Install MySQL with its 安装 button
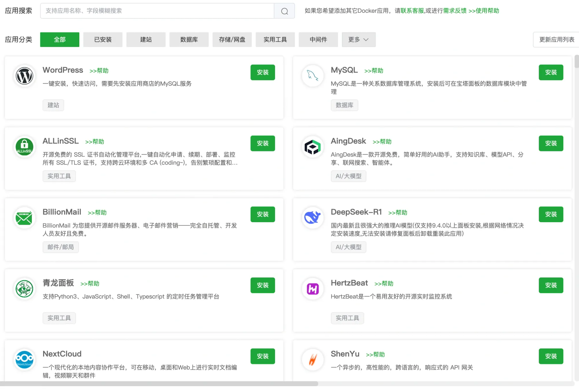 (551, 72)
